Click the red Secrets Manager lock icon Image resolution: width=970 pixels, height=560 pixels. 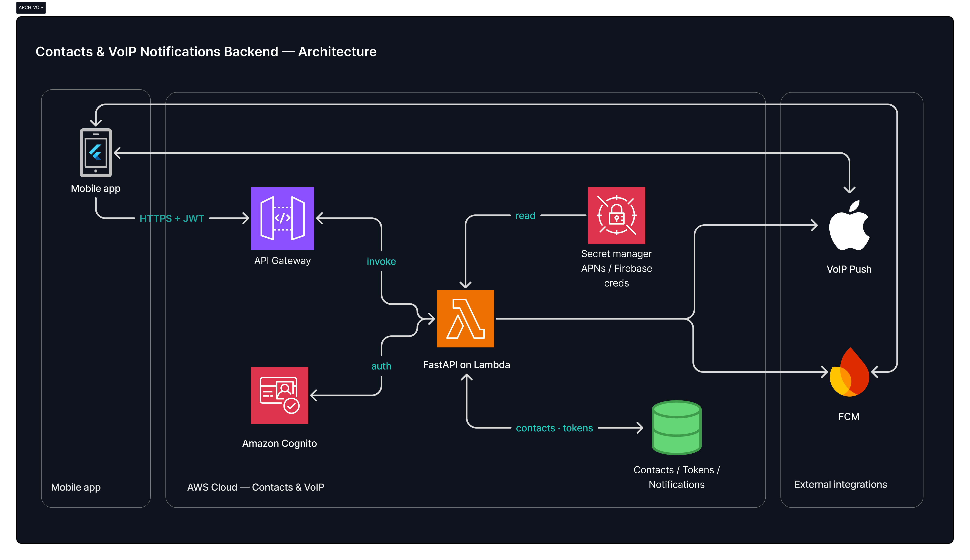point(616,215)
